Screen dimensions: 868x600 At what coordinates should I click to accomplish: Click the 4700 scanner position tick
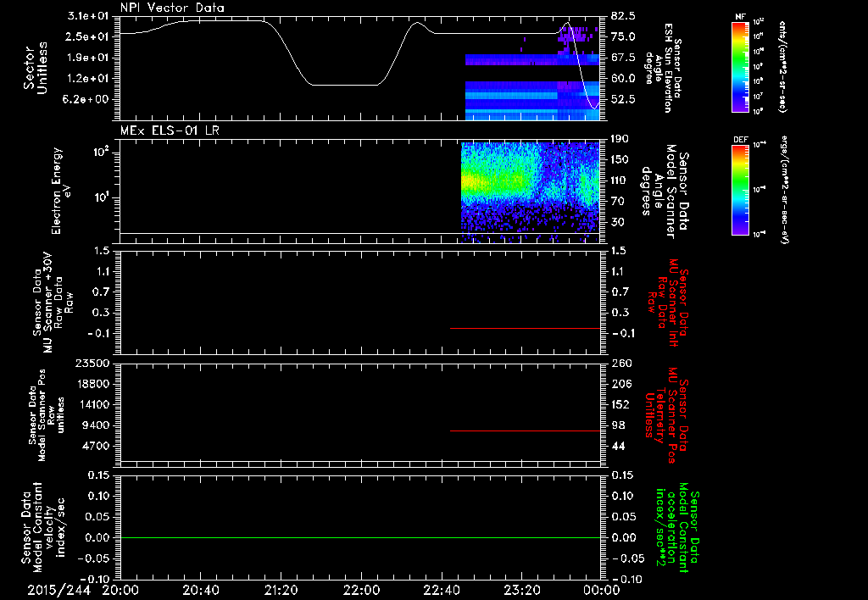[96, 446]
